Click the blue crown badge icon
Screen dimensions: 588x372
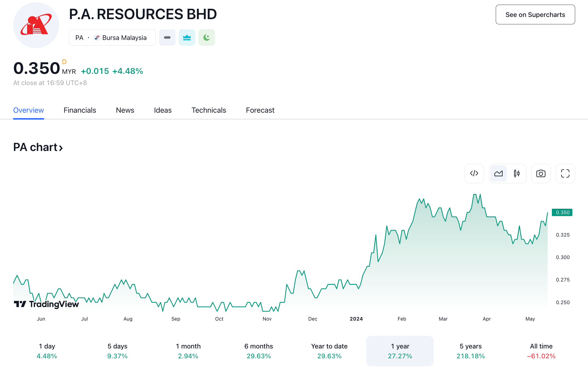point(187,37)
